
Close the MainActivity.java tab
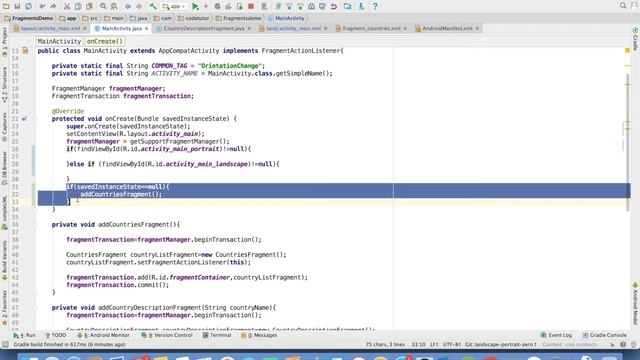[147, 28]
